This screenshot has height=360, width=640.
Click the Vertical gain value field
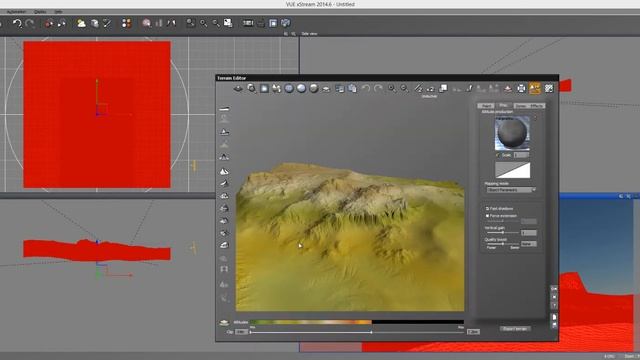click(529, 233)
